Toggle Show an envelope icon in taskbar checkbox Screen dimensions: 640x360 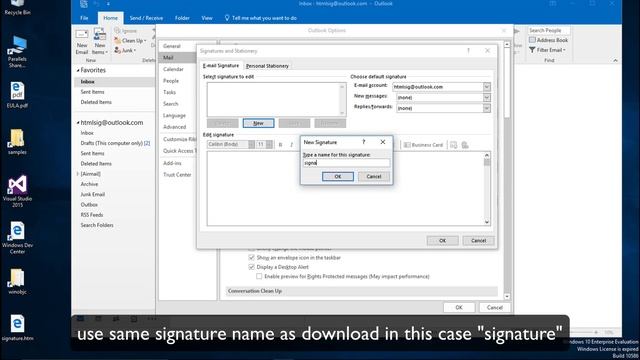[251, 258]
